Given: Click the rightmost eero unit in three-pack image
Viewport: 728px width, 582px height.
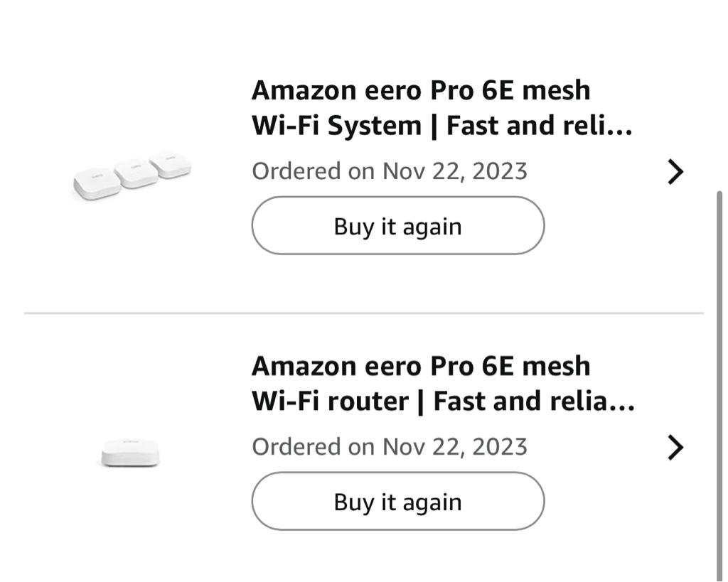Looking at the screenshot, I should (x=171, y=164).
